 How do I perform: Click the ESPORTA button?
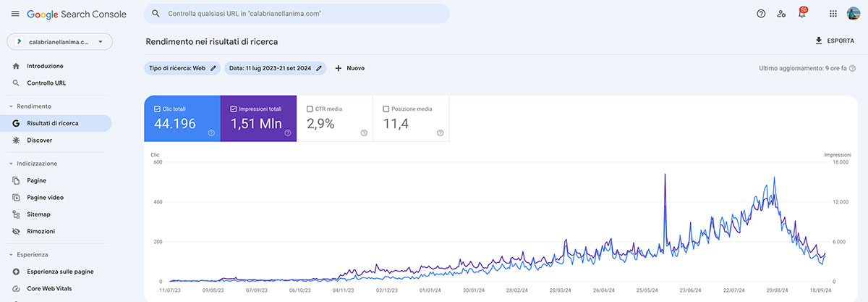coord(834,41)
